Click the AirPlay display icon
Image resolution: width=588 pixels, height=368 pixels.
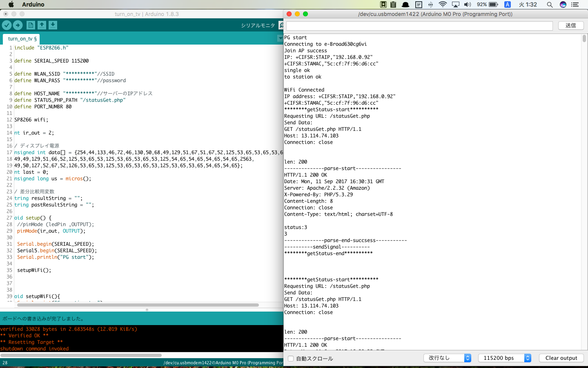pyautogui.click(x=455, y=4)
